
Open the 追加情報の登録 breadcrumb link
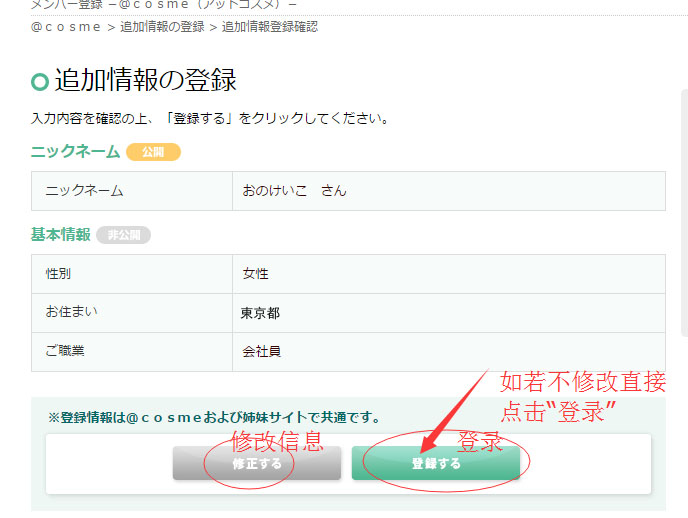pyautogui.click(x=162, y=27)
